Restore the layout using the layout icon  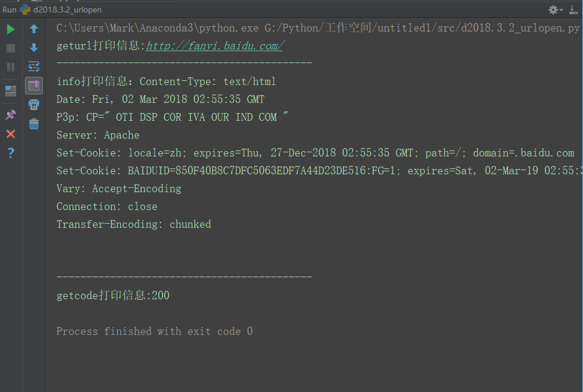pos(11,91)
